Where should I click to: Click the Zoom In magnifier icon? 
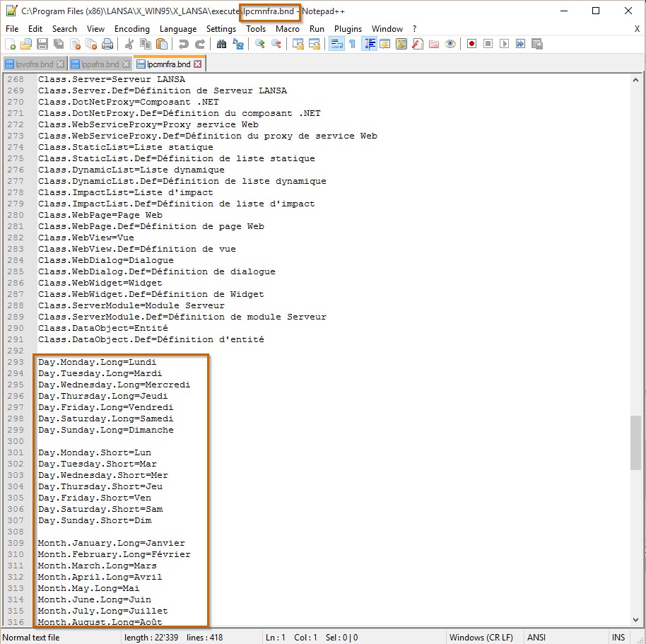click(260, 44)
